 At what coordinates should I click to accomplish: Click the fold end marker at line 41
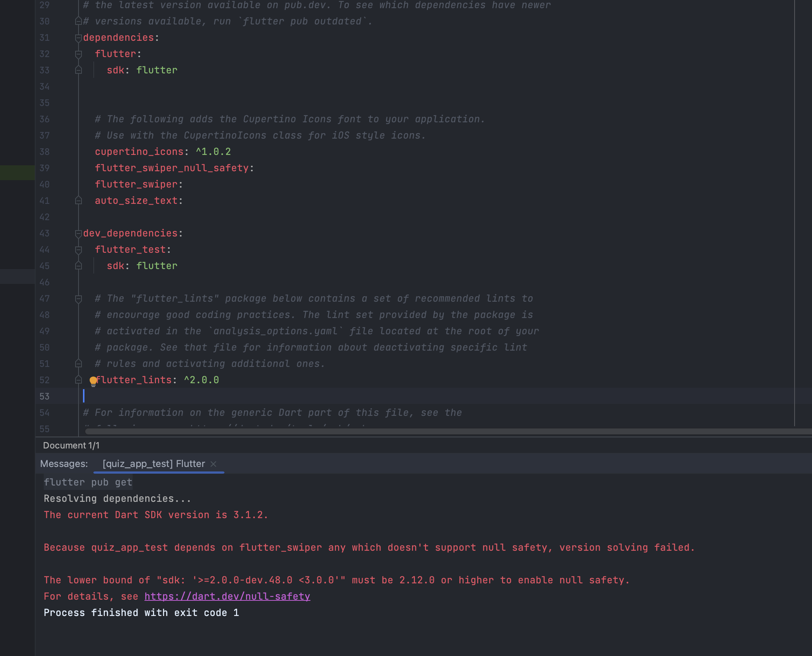pyautogui.click(x=79, y=201)
